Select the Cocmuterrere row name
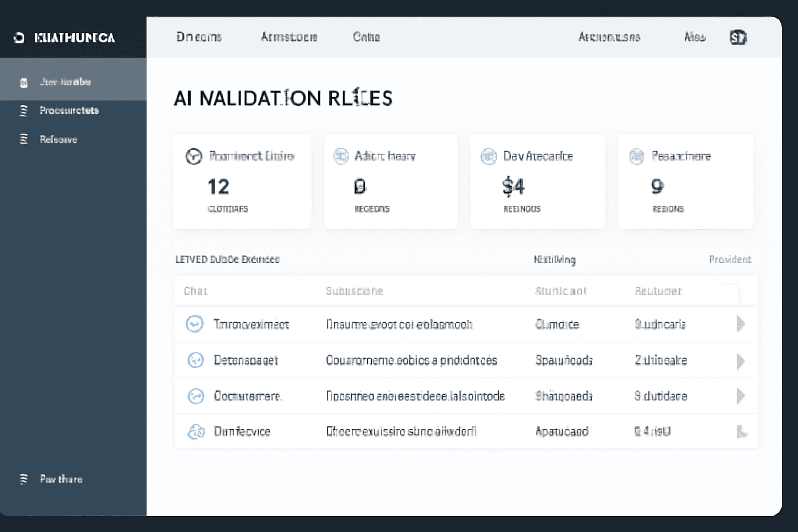798x532 pixels. point(248,396)
